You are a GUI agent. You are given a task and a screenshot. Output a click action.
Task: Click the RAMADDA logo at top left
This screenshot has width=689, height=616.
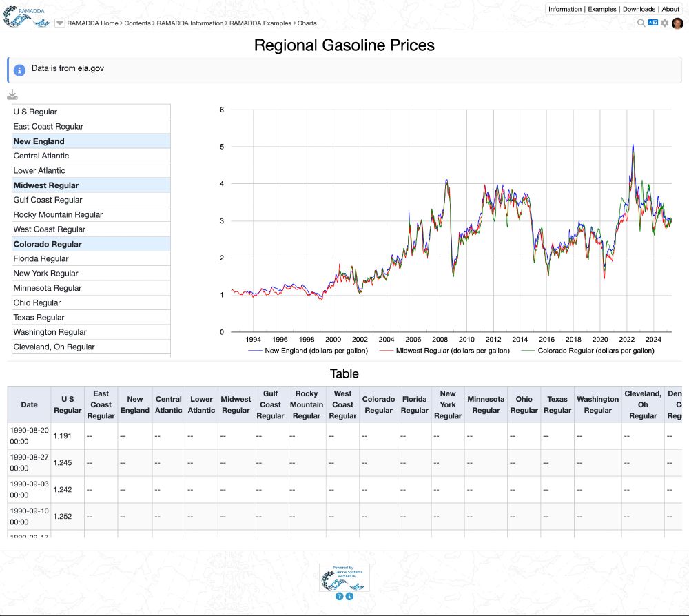pos(26,17)
